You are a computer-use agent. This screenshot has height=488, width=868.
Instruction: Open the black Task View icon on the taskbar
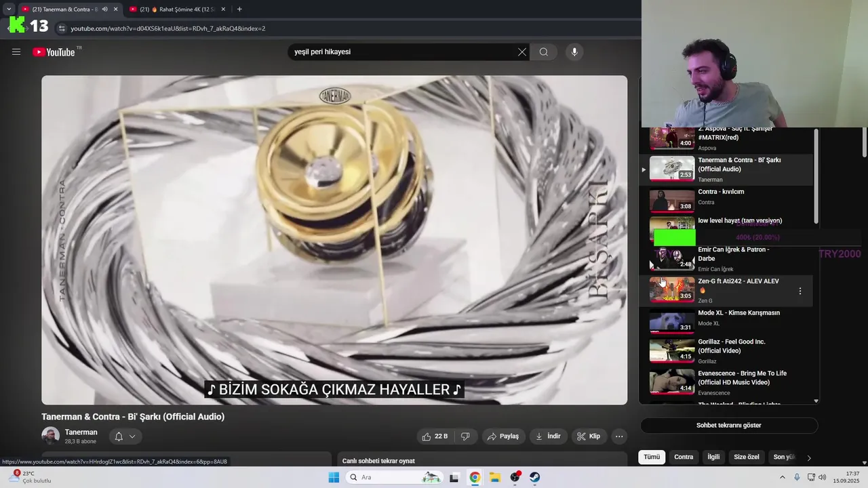point(454,477)
